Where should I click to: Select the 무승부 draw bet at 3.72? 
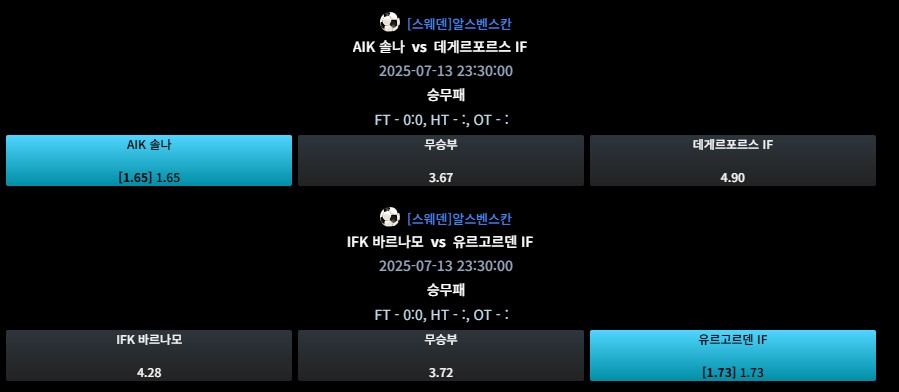click(x=441, y=355)
